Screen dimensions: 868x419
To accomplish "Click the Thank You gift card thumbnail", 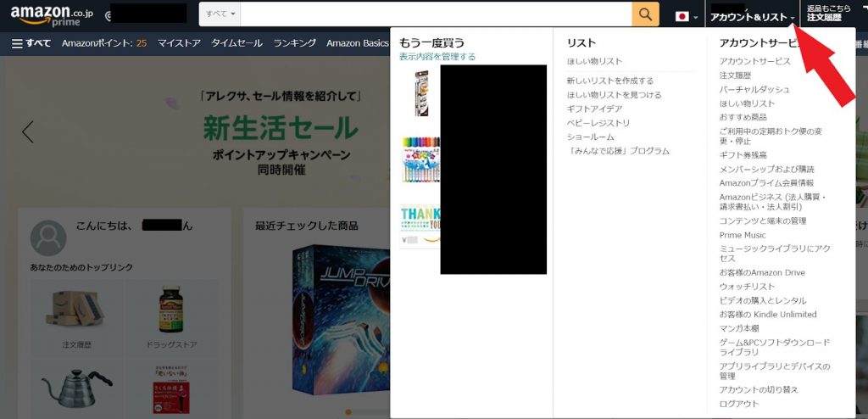I will [x=420, y=226].
